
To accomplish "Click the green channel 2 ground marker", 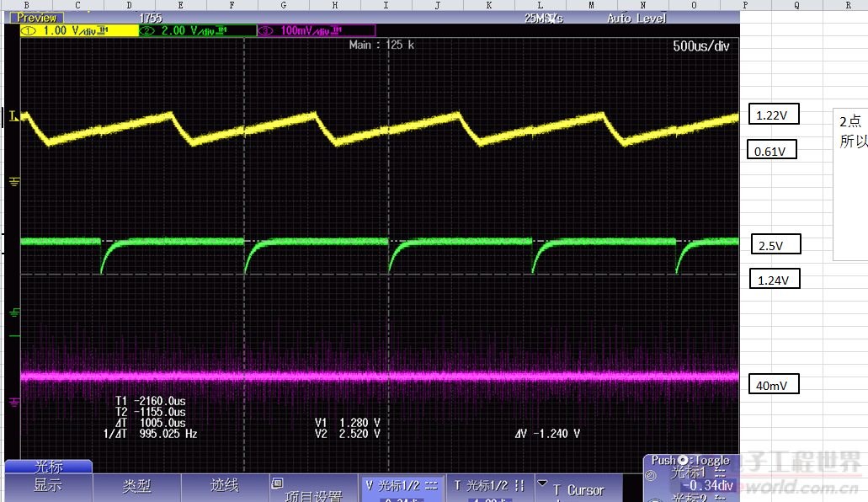I will (x=14, y=313).
